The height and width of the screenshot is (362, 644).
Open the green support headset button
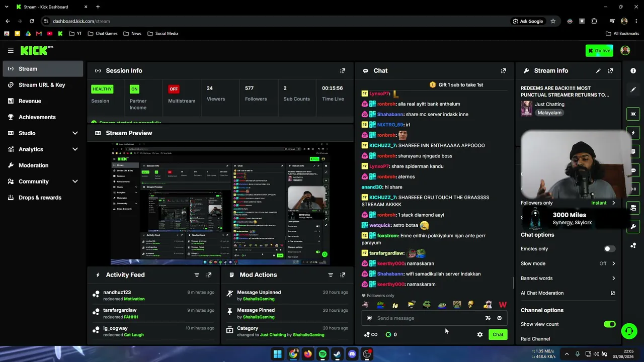point(629,331)
